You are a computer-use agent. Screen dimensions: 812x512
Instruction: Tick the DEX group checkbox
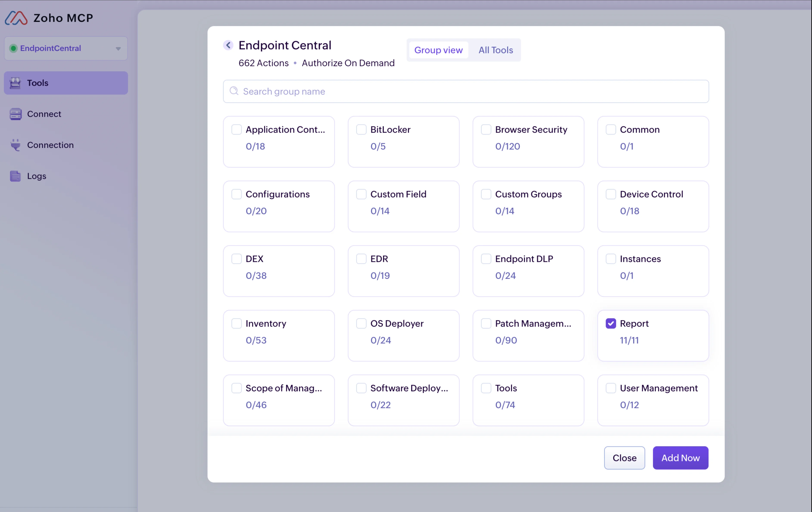(x=236, y=259)
